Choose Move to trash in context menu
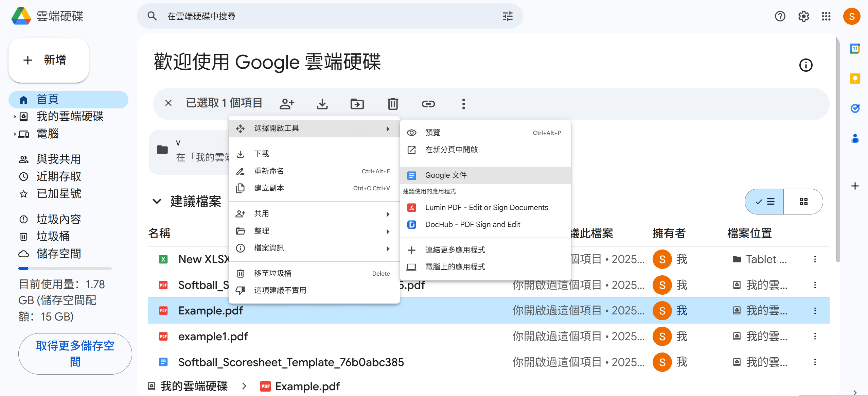This screenshot has height=396, width=868. pyautogui.click(x=314, y=274)
